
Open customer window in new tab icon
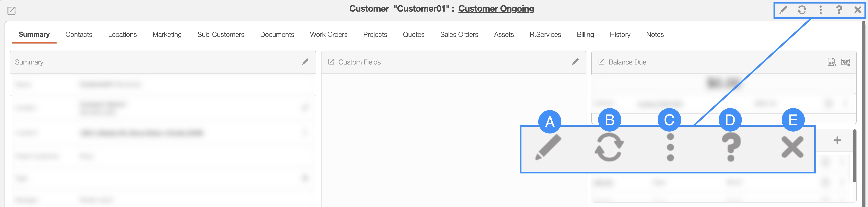pos(12,11)
